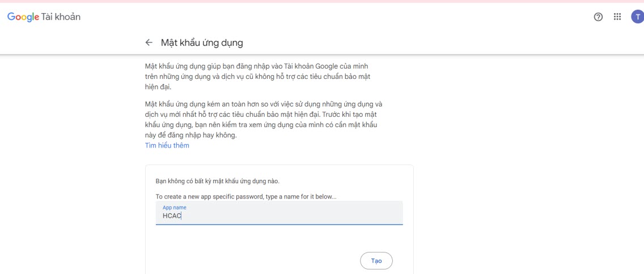
Task: Click the "Mật khẩu ứng dụng" page title
Action: point(202,43)
